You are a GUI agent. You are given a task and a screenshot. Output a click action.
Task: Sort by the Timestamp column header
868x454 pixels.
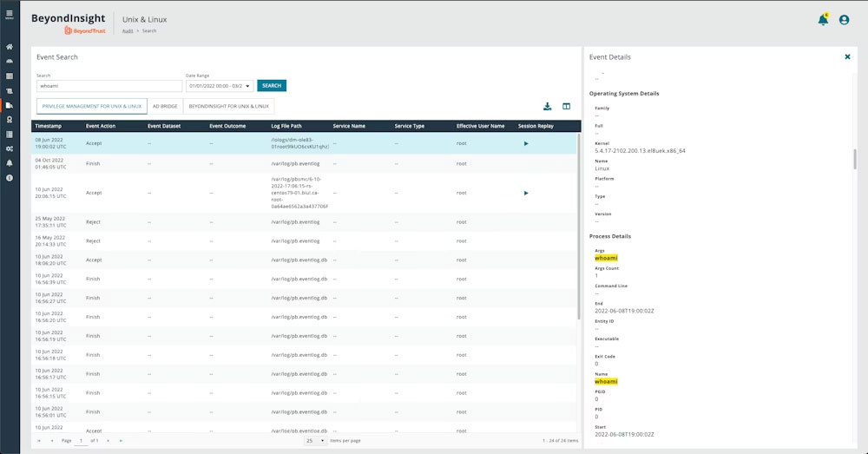tap(49, 126)
